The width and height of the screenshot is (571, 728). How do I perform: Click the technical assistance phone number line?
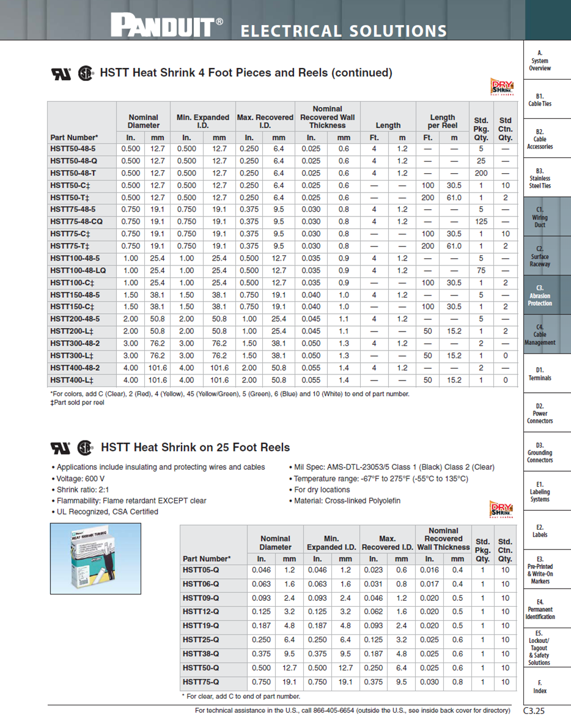pos(353,711)
